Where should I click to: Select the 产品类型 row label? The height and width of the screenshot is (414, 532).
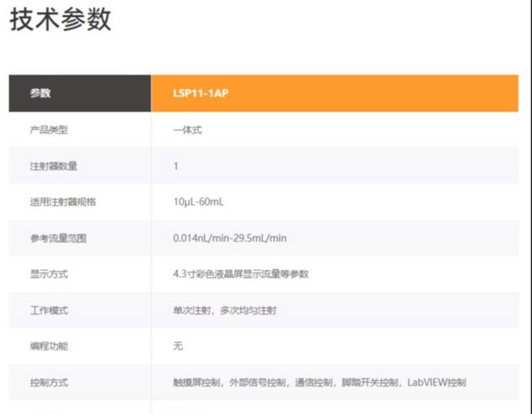[49, 130]
